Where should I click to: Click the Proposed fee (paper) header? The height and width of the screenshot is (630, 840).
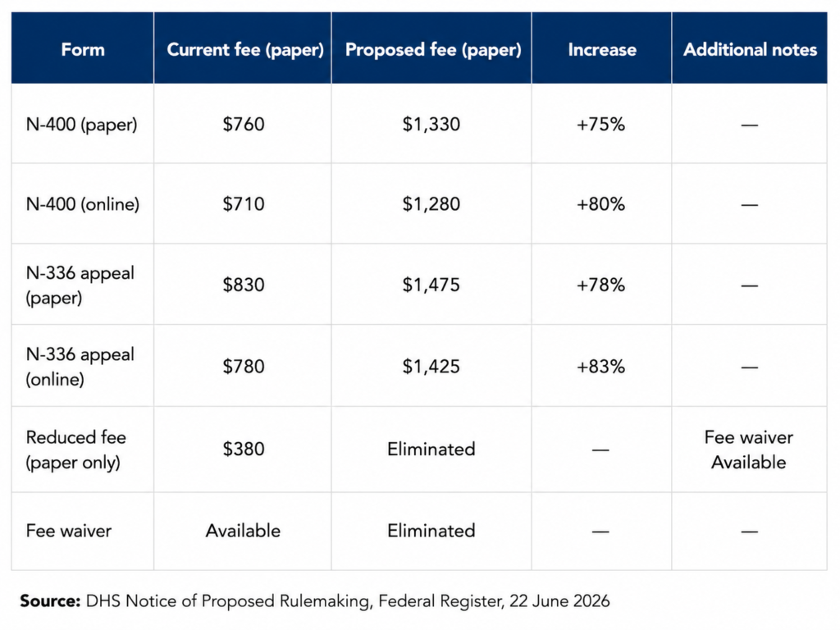[433, 50]
